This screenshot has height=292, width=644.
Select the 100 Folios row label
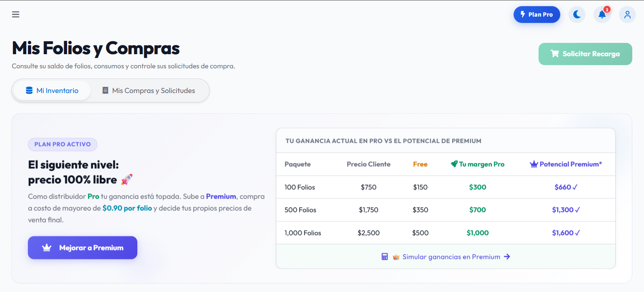tap(300, 187)
